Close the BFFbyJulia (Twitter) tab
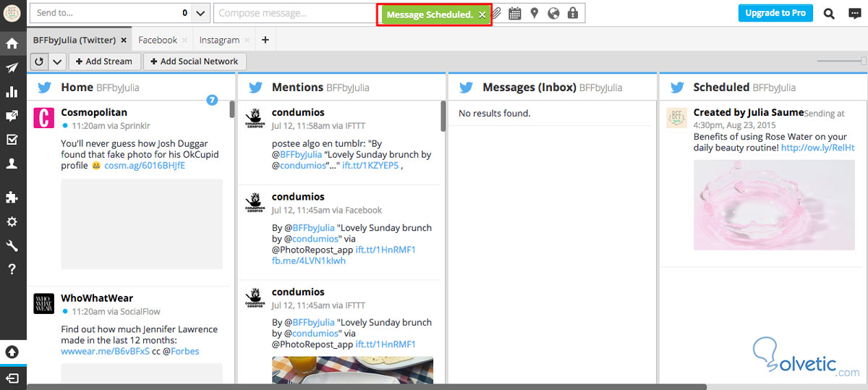The image size is (868, 390). point(124,41)
